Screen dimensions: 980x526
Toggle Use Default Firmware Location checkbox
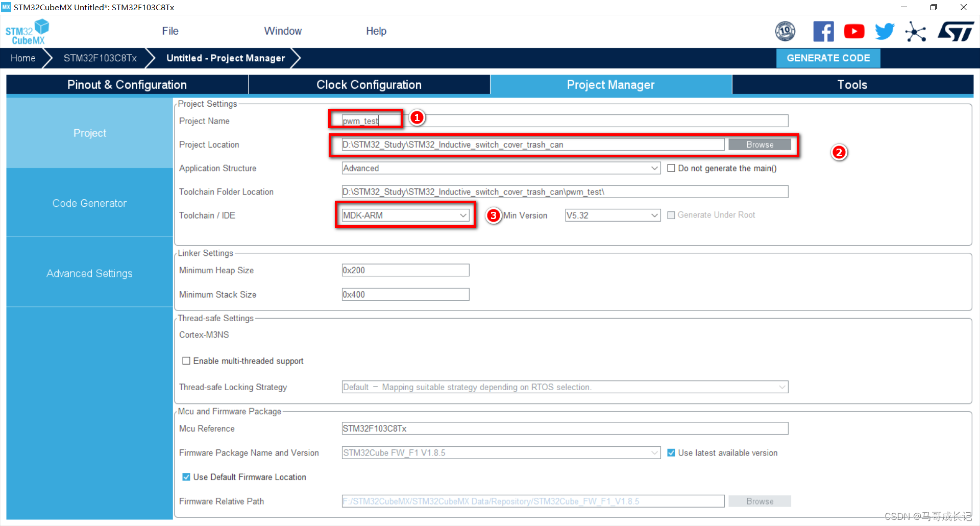[x=186, y=476]
